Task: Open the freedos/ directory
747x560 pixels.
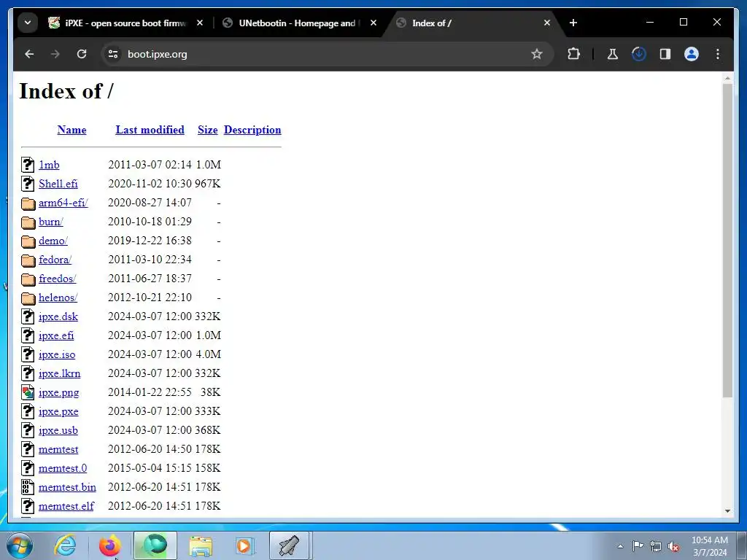Action: coord(57,279)
